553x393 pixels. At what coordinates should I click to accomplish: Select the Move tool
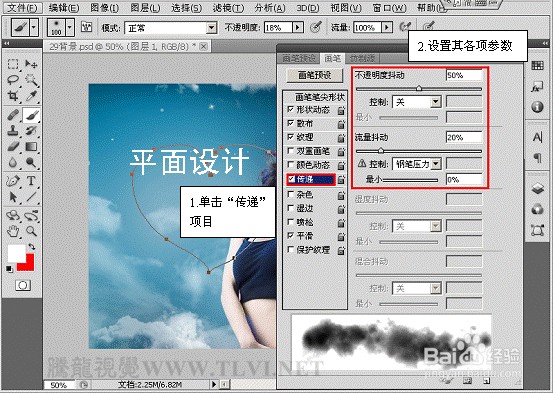[x=31, y=64]
